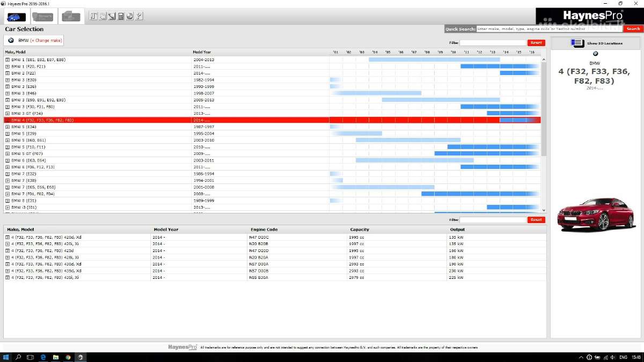Screen dimensions: 644x362
Task: Select BMW 3 GT (F34) row
Action: pyautogui.click(x=272, y=113)
